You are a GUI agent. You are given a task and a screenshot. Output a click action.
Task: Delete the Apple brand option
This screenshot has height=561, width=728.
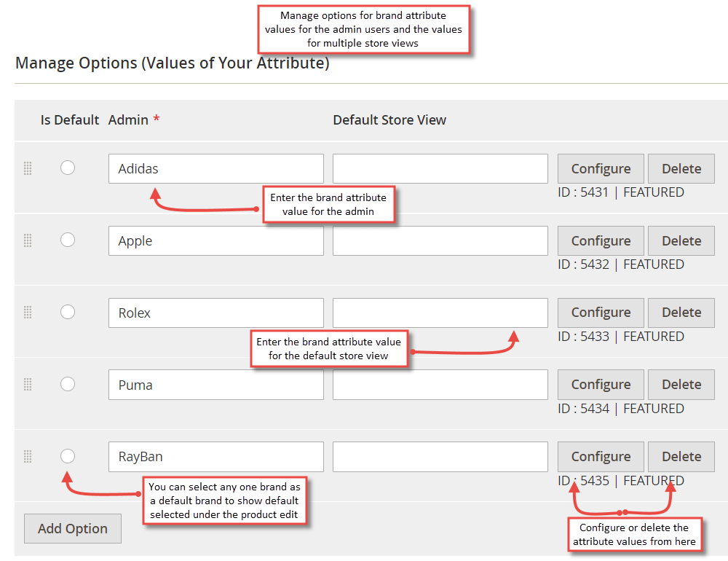[x=681, y=240]
